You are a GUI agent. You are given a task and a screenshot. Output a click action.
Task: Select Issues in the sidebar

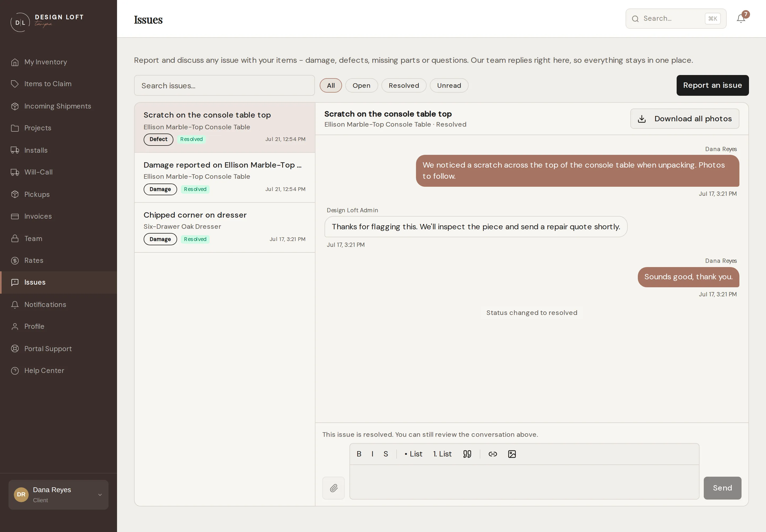pyautogui.click(x=59, y=282)
